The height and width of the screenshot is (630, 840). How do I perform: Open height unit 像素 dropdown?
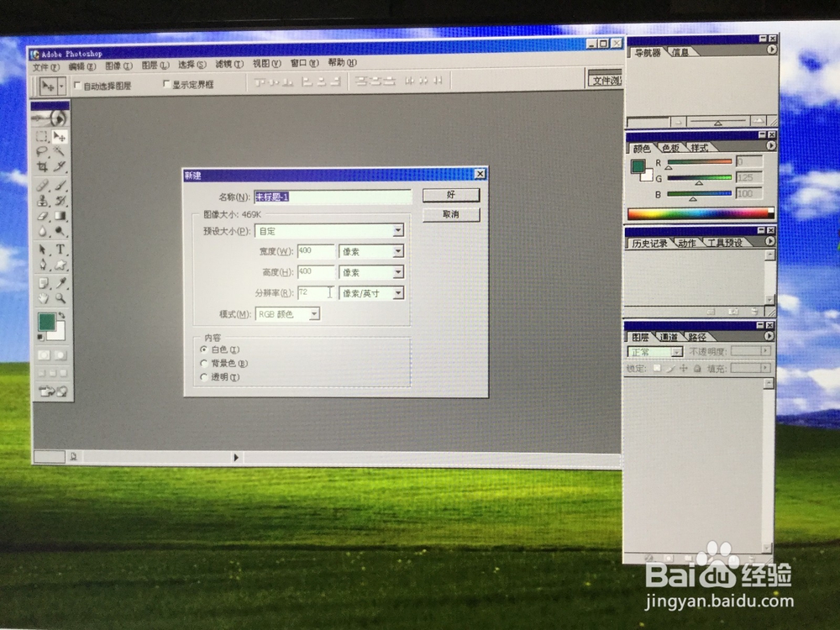click(397, 272)
